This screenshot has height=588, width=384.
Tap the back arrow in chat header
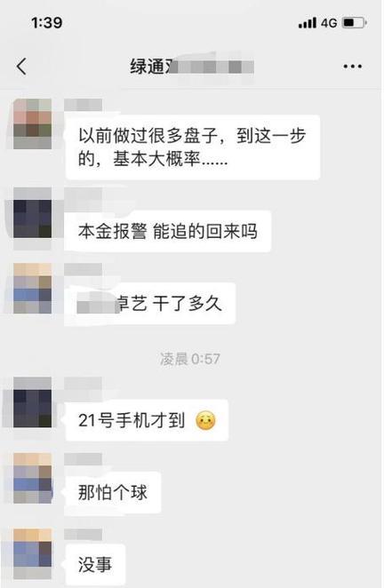pos(21,67)
